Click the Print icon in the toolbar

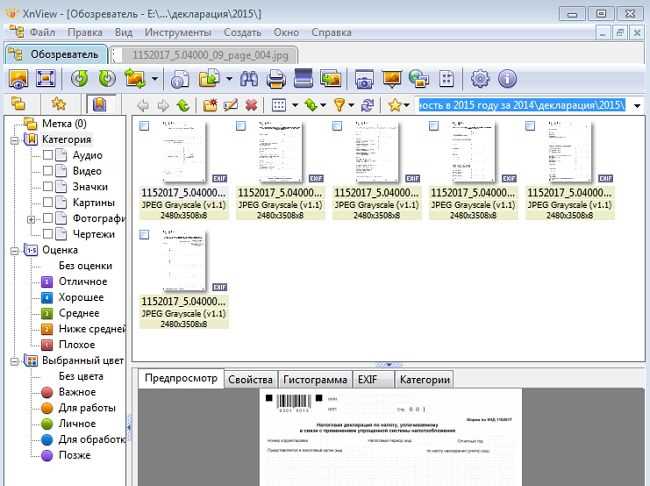pos(277,79)
